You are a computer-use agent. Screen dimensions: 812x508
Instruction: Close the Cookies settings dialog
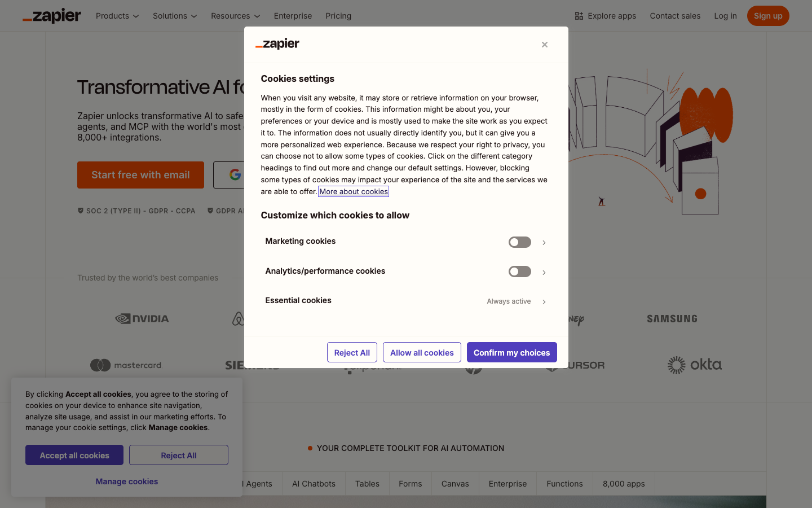coord(544,44)
